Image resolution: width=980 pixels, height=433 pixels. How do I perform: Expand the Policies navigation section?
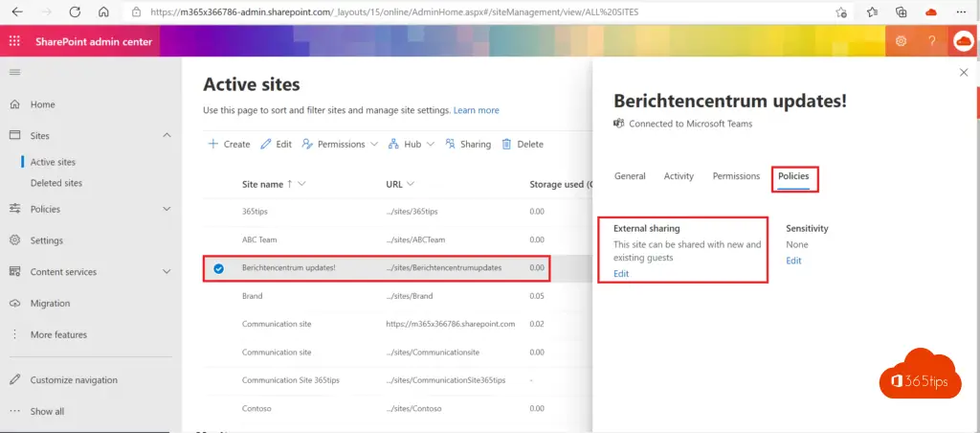pos(167,209)
